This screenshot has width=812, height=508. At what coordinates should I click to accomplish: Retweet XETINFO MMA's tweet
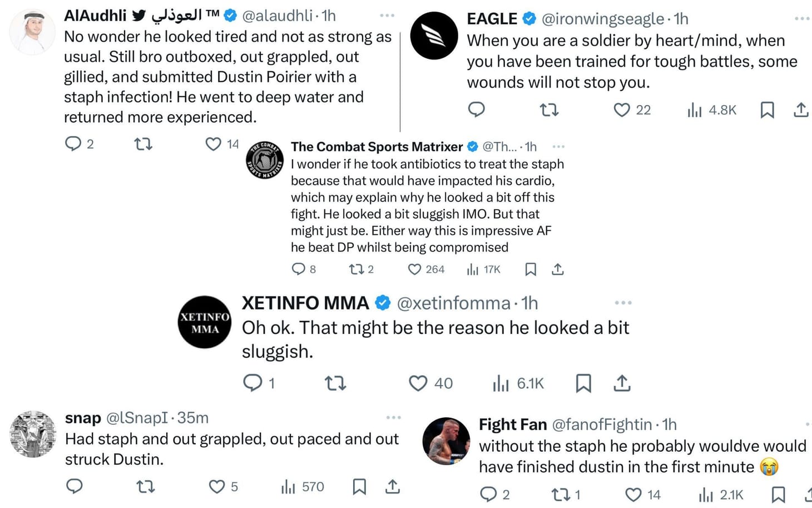pyautogui.click(x=335, y=383)
